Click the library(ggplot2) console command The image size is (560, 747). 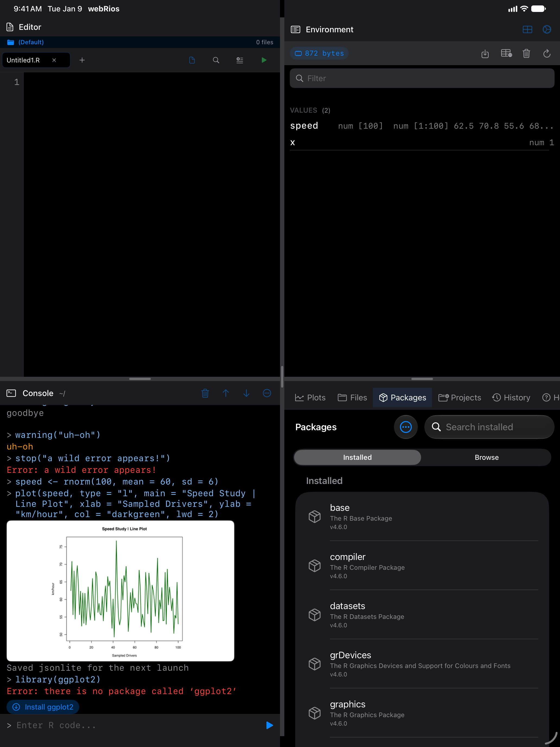58,679
